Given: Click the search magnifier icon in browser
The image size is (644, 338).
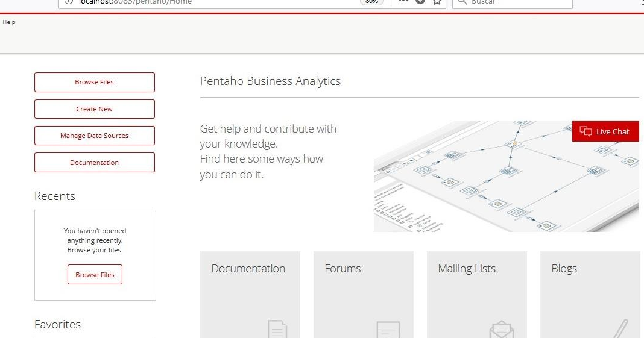Looking at the screenshot, I should (x=462, y=2).
